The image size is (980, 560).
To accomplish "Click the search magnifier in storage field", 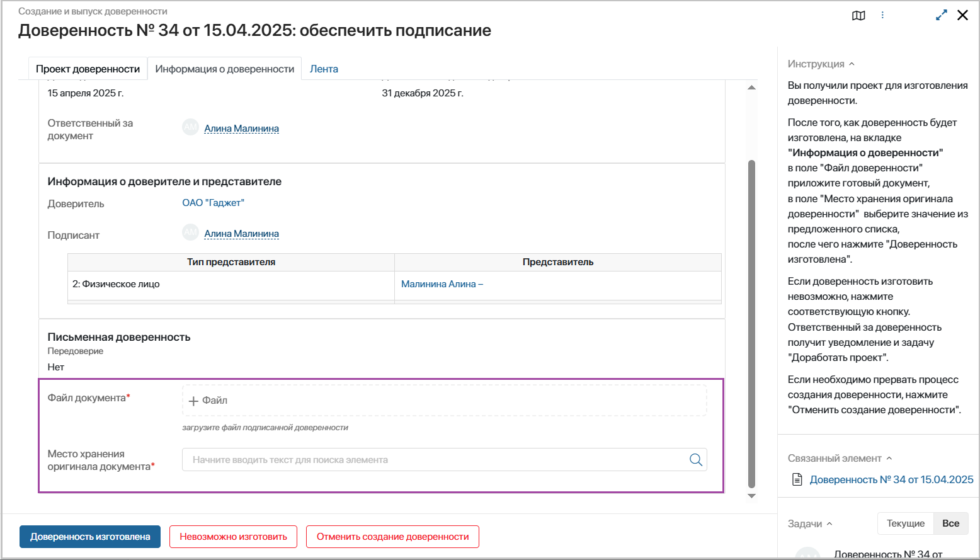I will click(695, 460).
